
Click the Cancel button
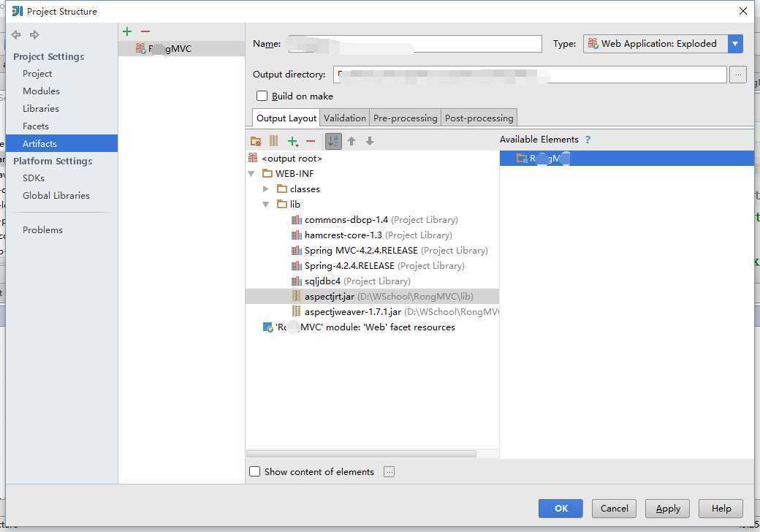[614, 509]
